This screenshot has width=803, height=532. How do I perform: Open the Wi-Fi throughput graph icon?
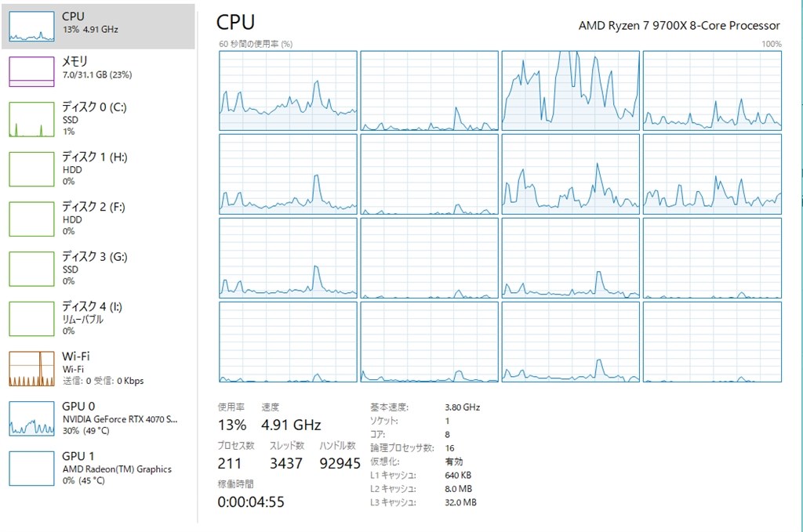click(x=31, y=368)
